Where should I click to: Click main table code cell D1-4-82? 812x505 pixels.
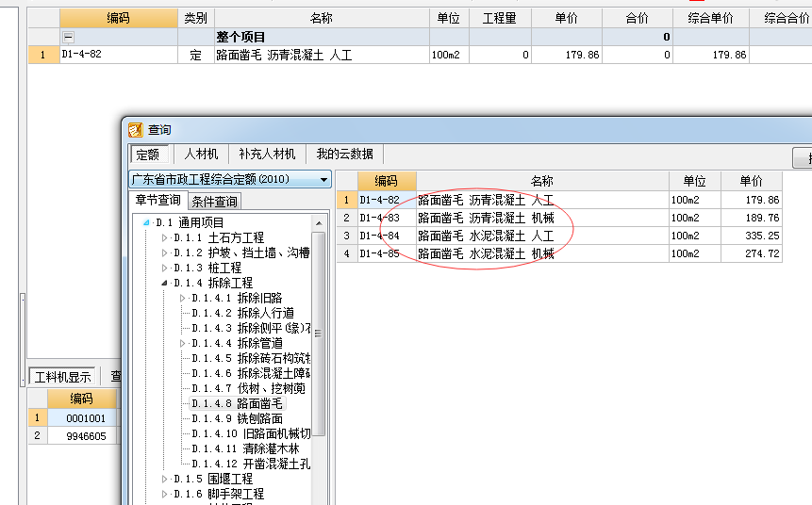[119, 55]
